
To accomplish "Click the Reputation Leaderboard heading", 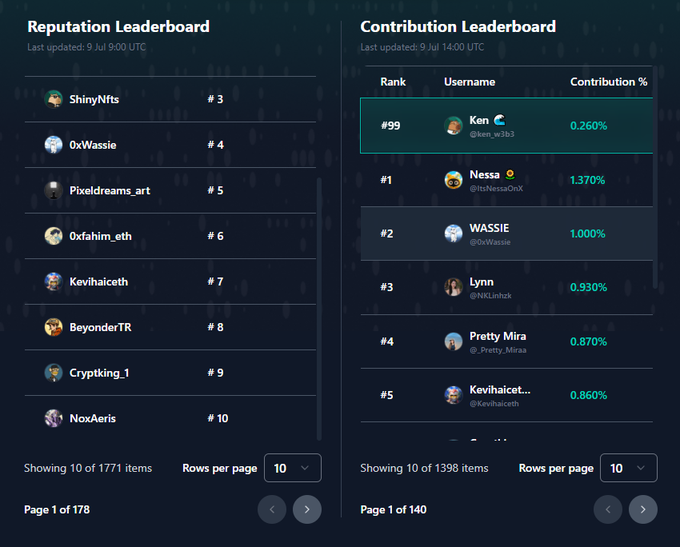I will point(118,26).
